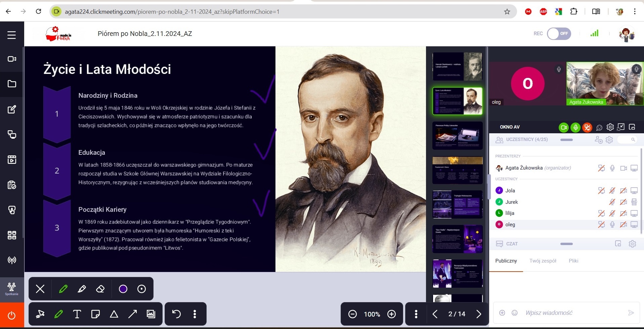This screenshot has height=329, width=644.
Task: Open the folder files section in the sidebar
Action: 12,84
